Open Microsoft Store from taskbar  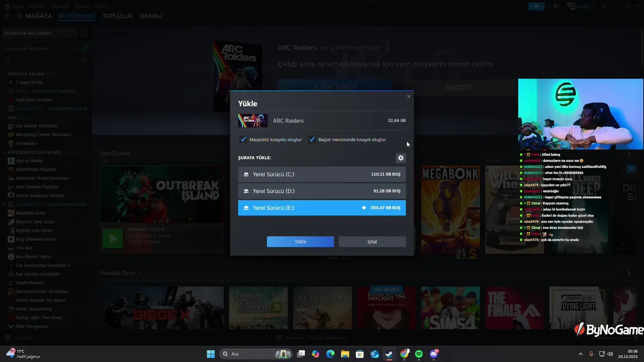tap(360, 354)
